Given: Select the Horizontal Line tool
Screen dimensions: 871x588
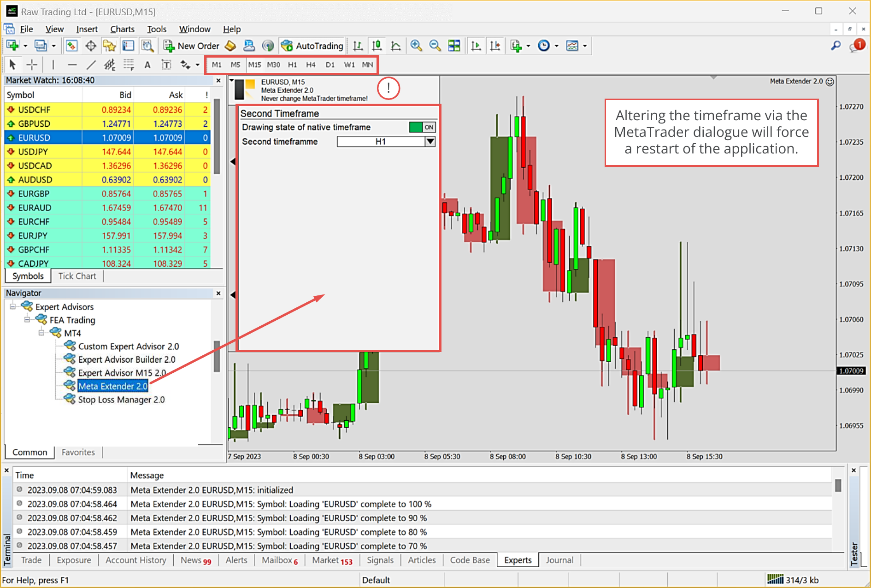Looking at the screenshot, I should (72, 65).
